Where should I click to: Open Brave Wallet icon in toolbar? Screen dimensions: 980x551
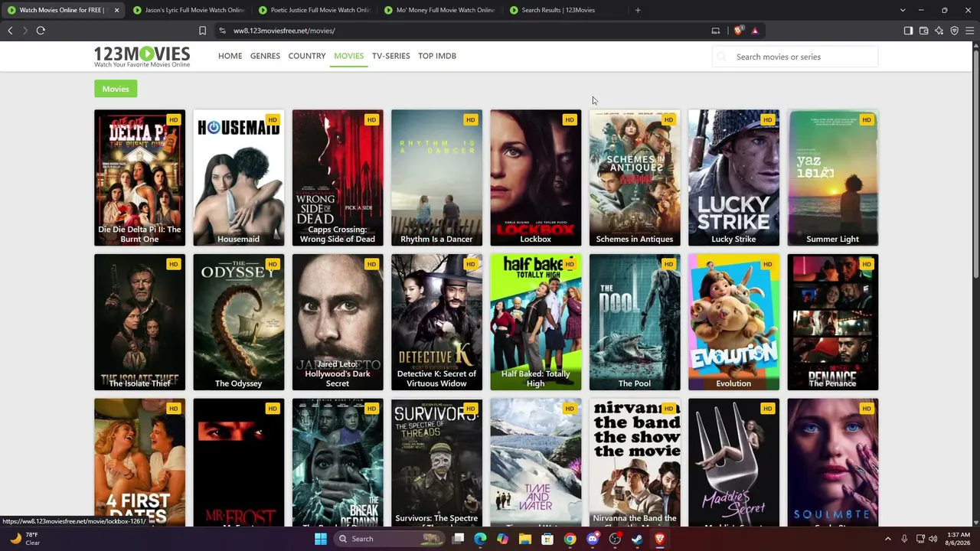point(923,31)
